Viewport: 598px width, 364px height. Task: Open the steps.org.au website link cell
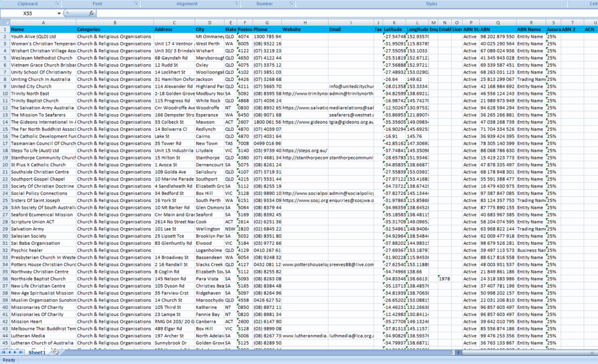[305, 151]
